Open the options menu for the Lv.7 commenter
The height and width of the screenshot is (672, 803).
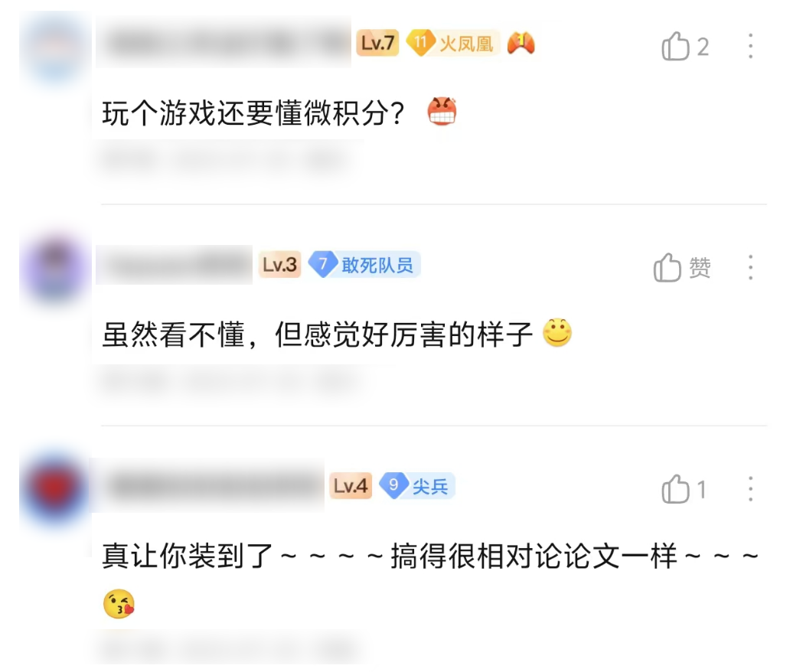750,46
